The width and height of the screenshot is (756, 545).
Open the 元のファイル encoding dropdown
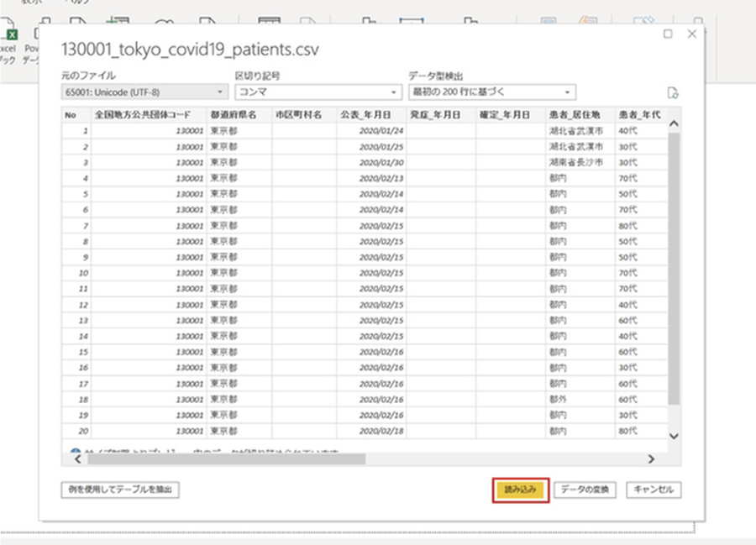point(144,92)
